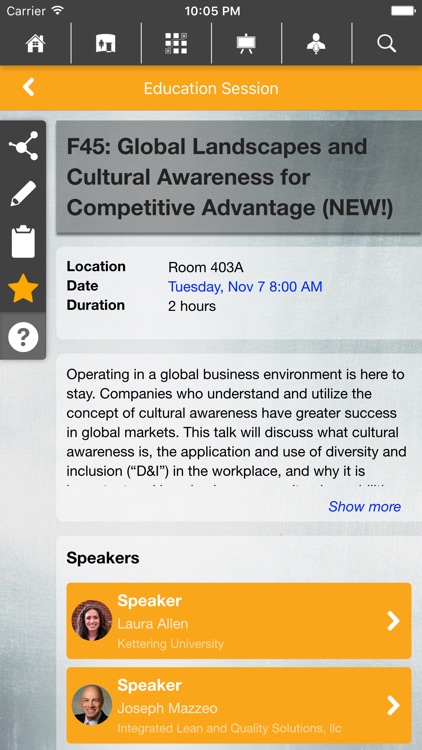422x750 pixels.
Task: Open the sessions presentation board icon
Action: 246,44
